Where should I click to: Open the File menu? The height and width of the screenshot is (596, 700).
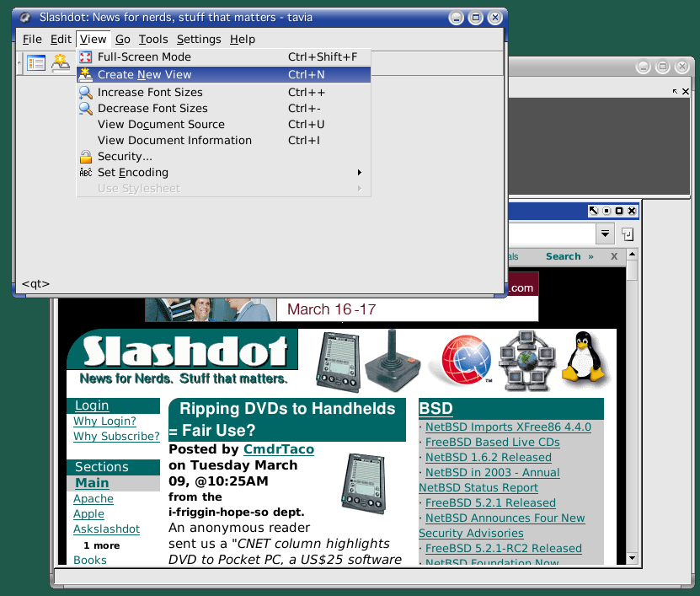point(32,40)
